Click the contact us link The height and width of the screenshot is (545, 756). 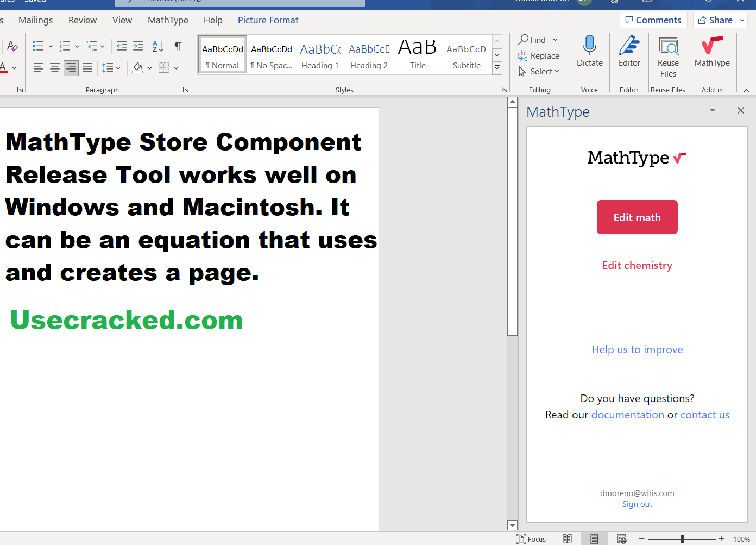705,415
